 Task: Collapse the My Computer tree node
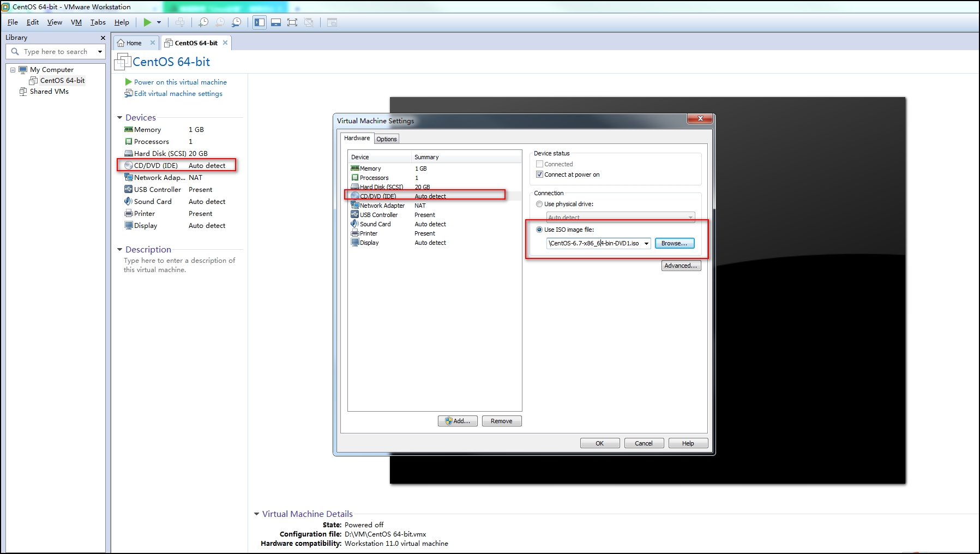pyautogui.click(x=13, y=70)
